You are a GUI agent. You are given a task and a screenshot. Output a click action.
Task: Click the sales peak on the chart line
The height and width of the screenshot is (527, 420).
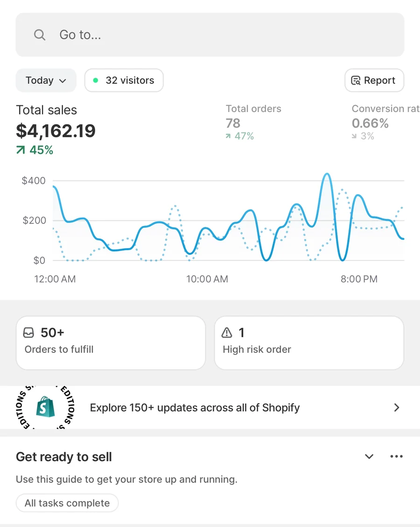(327, 174)
